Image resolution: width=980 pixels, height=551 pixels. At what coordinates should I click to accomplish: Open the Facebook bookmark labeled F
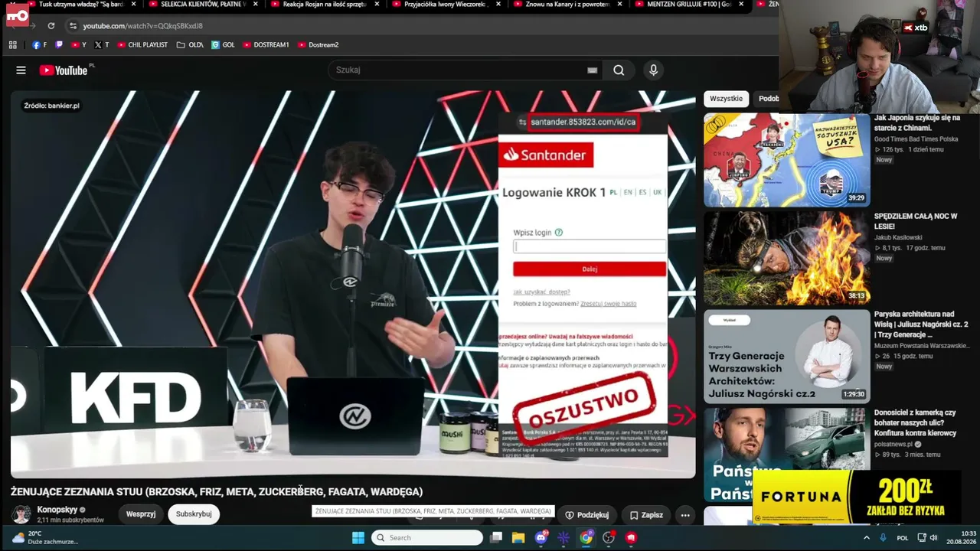click(x=39, y=45)
